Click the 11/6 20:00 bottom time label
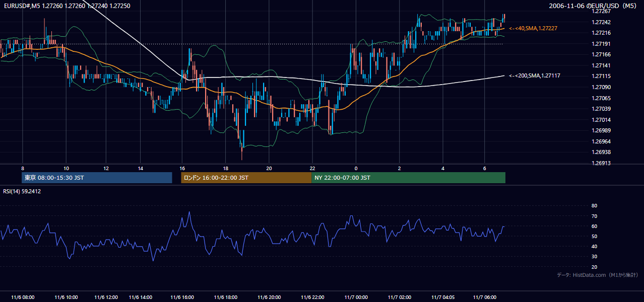Image resolution: width=644 pixels, height=302 pixels. [x=270, y=297]
